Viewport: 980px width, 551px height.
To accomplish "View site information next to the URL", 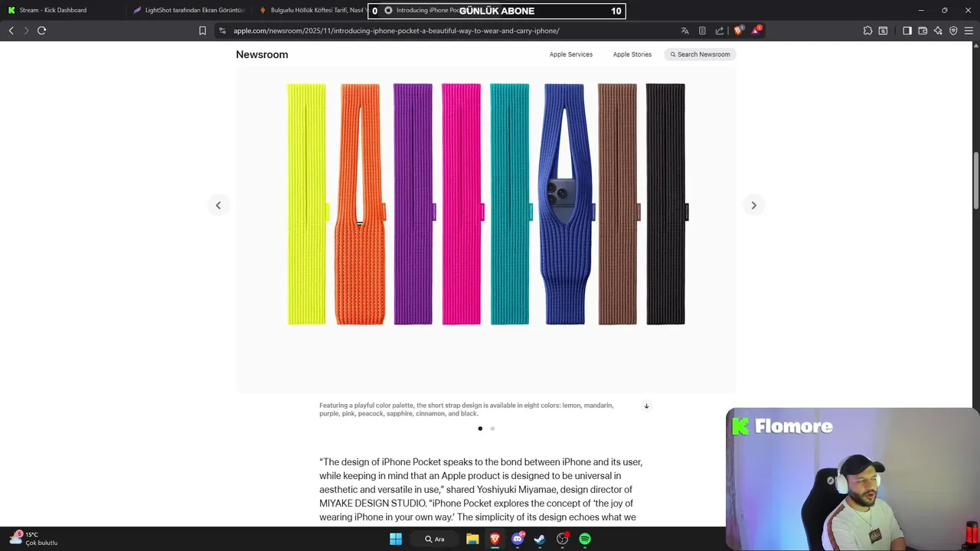I will pyautogui.click(x=222, y=31).
